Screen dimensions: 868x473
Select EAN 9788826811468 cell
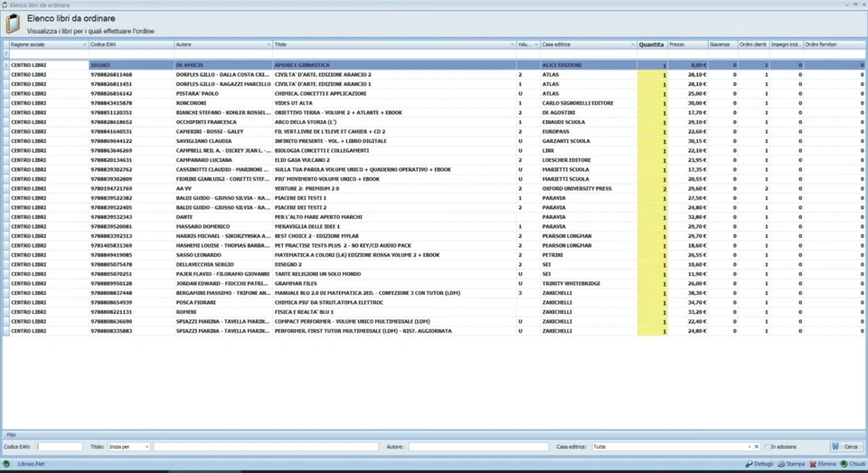[x=130, y=74]
